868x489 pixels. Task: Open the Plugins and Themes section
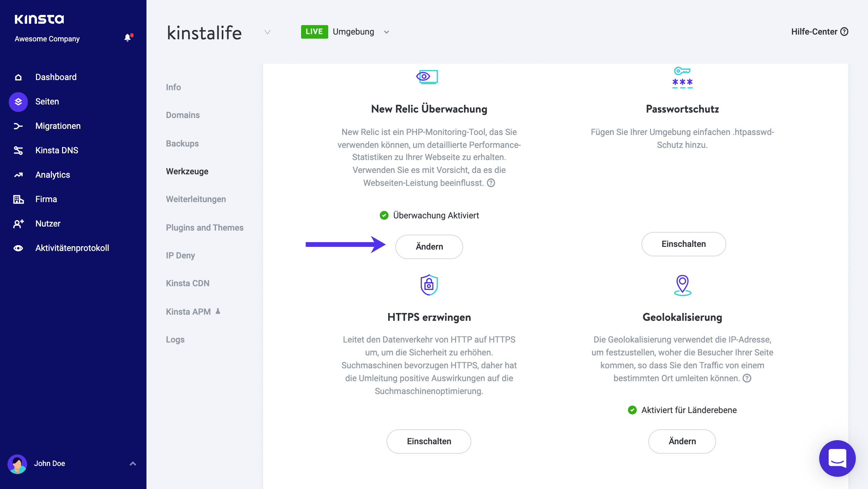[204, 228]
